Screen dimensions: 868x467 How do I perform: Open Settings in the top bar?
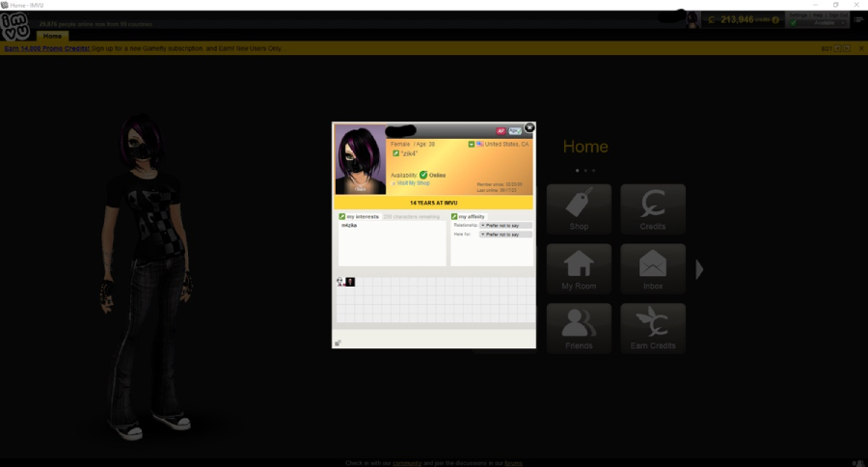798,15
